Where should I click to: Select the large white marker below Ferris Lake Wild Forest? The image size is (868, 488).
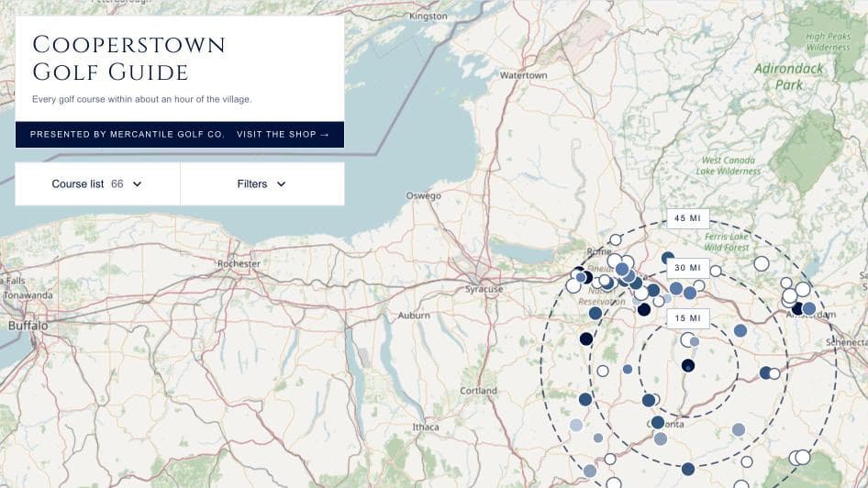[762, 263]
